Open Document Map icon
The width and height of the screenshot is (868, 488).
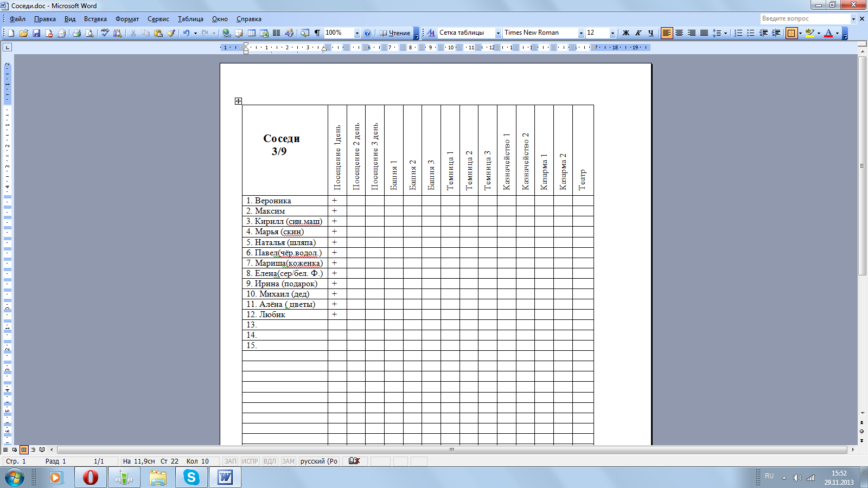coord(304,33)
